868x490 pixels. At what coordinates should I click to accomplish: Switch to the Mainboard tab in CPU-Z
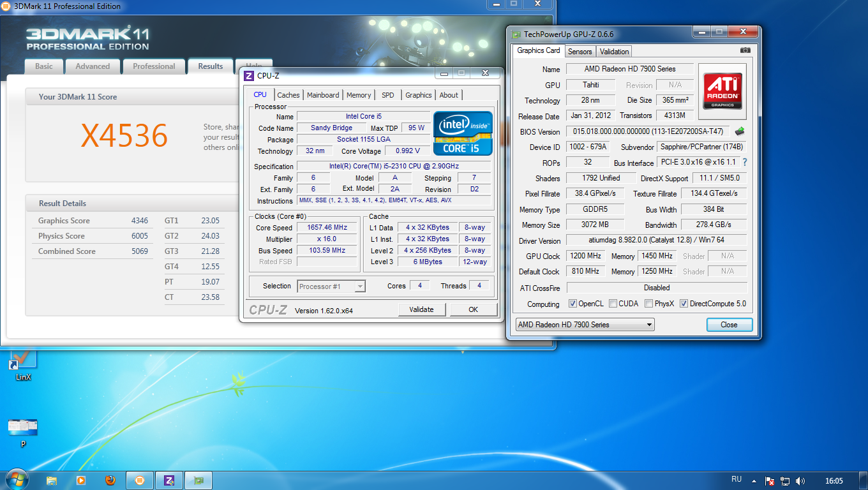coord(323,95)
